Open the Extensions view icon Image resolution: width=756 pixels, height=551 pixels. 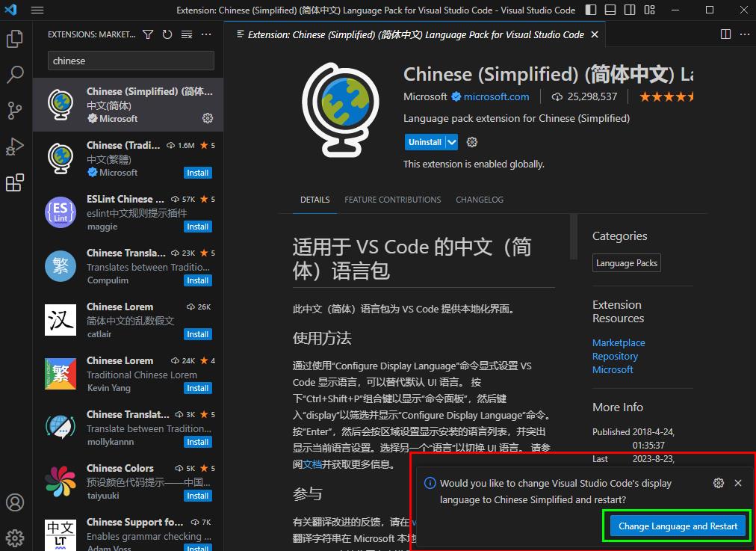(15, 183)
